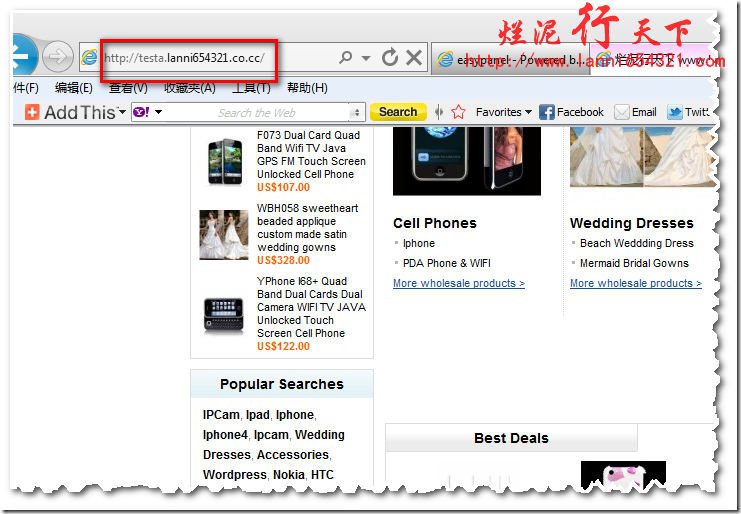This screenshot has height=514, width=741.
Task: Open the F073 Dual Card Quad Band link
Action: tap(311, 154)
